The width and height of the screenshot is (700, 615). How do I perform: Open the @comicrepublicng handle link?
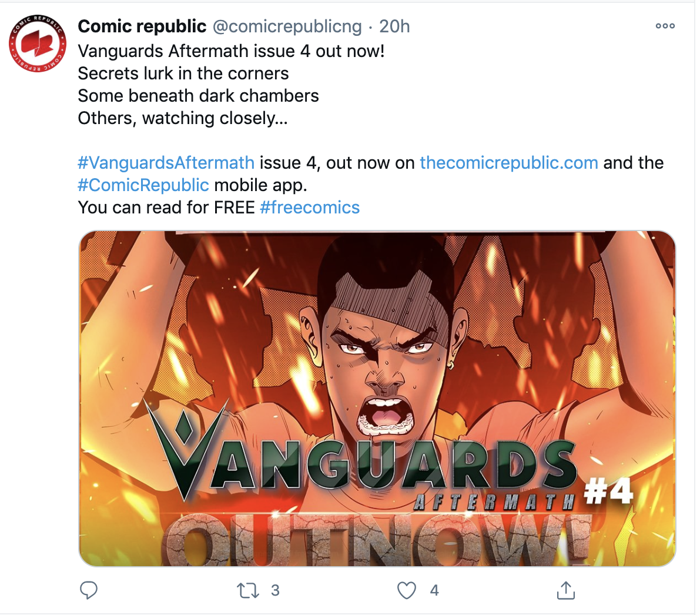click(x=287, y=27)
